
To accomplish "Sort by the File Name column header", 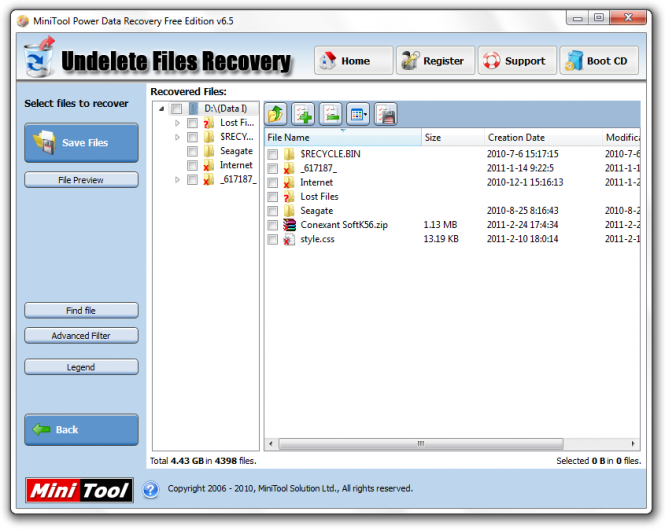I will coord(343,137).
